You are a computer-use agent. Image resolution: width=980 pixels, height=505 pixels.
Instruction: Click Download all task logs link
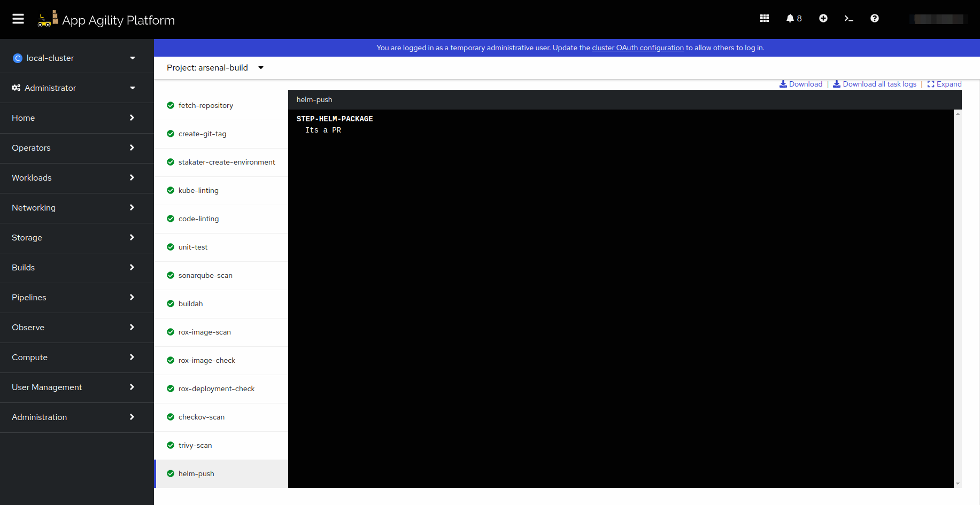click(875, 84)
